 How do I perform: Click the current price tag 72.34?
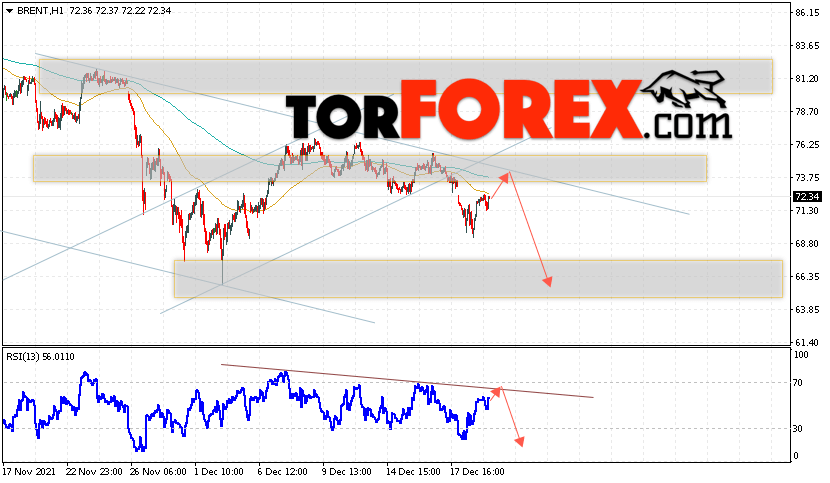click(x=807, y=197)
